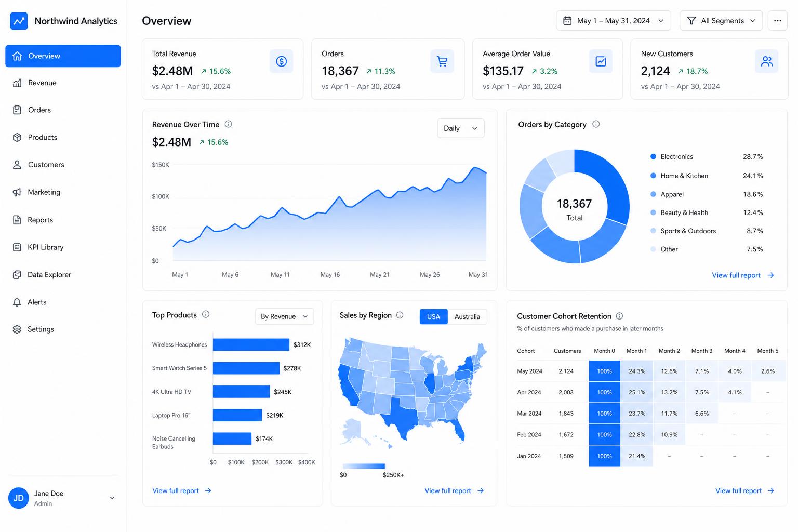Click the Apparel legend label
The height and width of the screenshot is (532, 798).
tap(672, 194)
